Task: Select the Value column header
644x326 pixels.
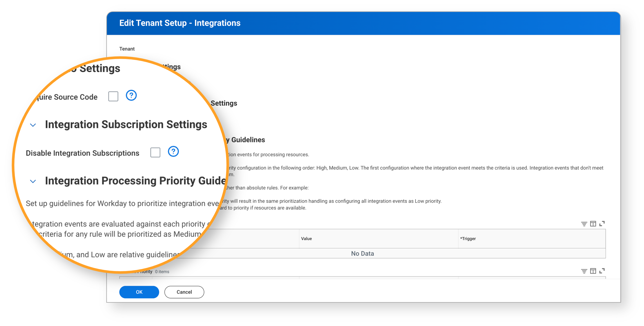Action: point(379,239)
